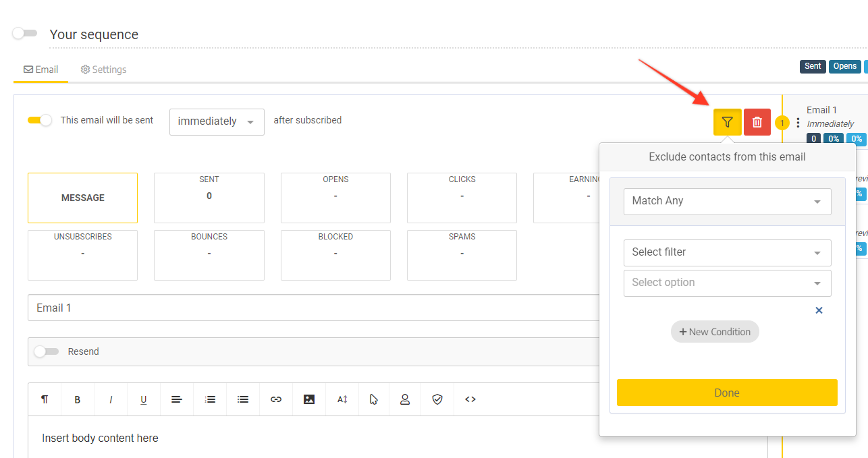This screenshot has height=458, width=868.
Task: Select the OPENS stats box
Action: click(x=335, y=198)
